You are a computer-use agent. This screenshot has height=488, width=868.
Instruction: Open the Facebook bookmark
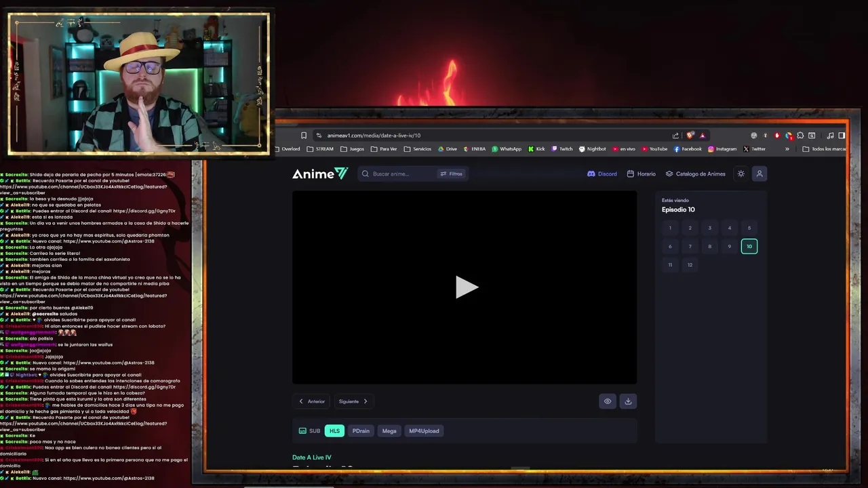(688, 149)
